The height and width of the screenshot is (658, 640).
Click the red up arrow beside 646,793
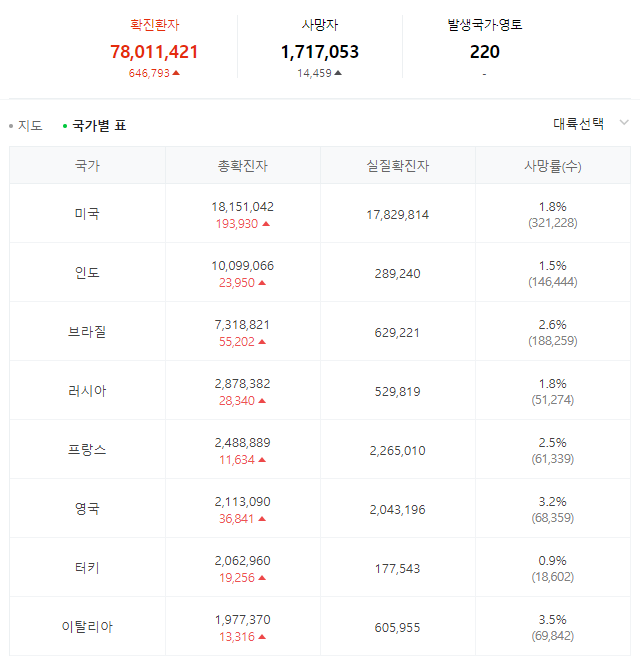[176, 73]
